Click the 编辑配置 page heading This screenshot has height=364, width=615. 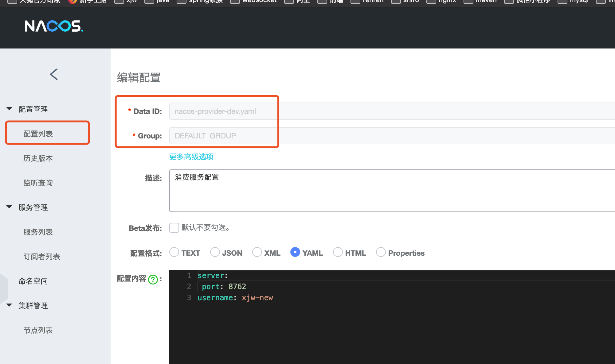tap(139, 78)
